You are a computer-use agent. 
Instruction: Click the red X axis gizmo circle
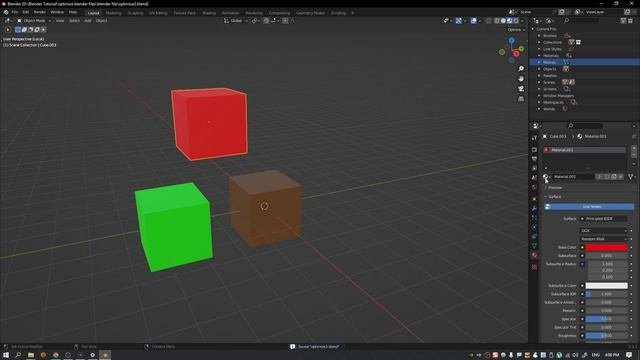[x=516, y=54]
